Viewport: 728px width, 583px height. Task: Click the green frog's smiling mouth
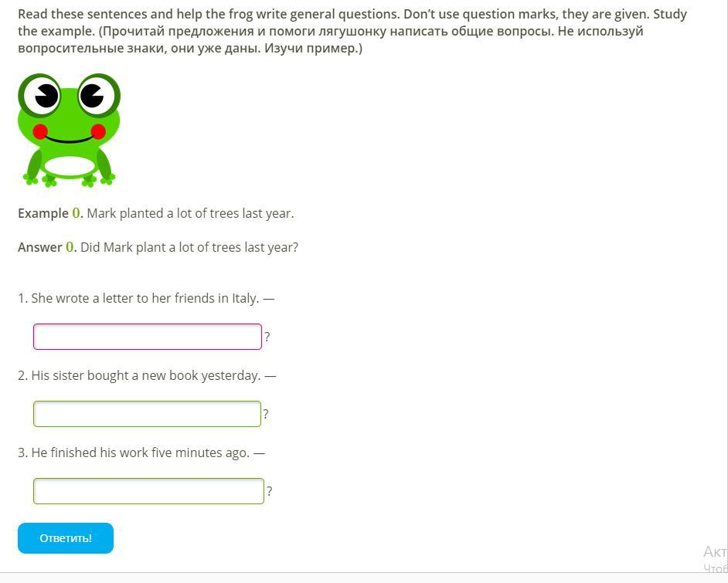[69, 140]
